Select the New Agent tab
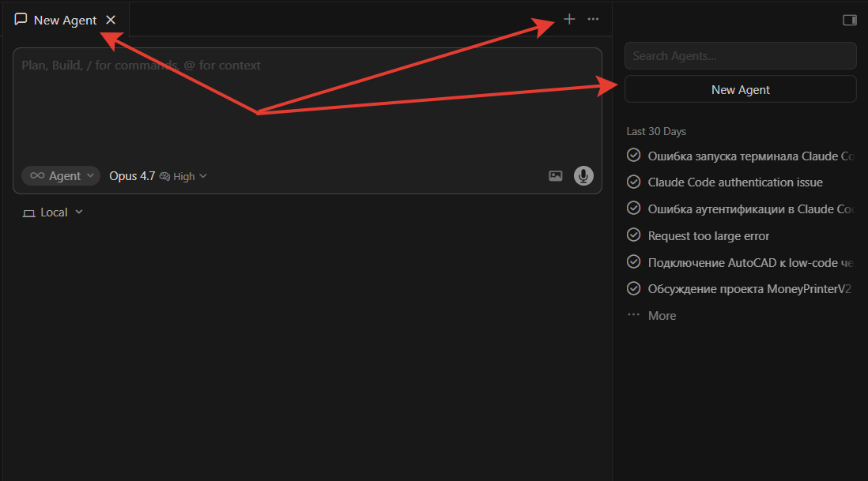Screen dimensions: 868x481 click(65, 21)
